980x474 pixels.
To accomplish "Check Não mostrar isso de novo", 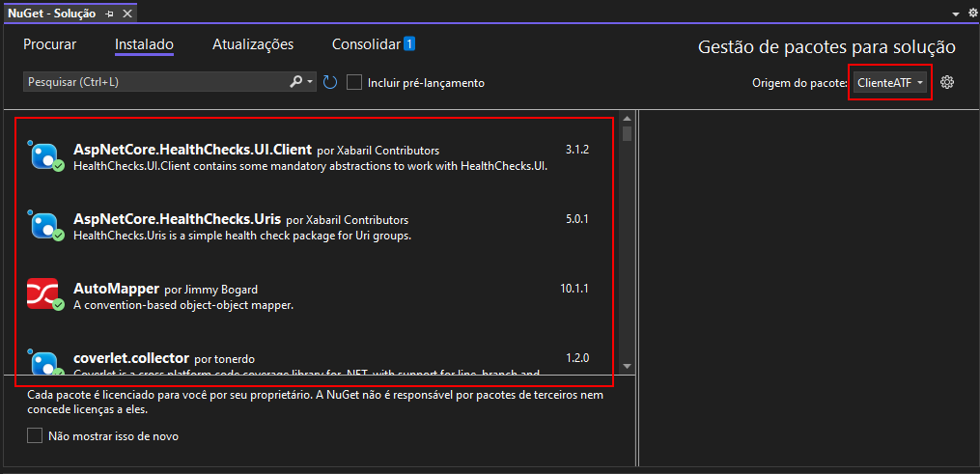I will tap(35, 436).
